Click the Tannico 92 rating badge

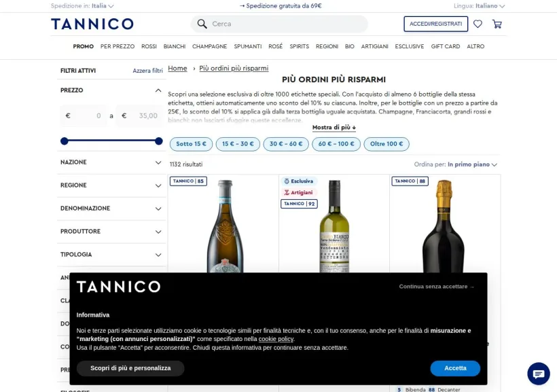pos(299,204)
